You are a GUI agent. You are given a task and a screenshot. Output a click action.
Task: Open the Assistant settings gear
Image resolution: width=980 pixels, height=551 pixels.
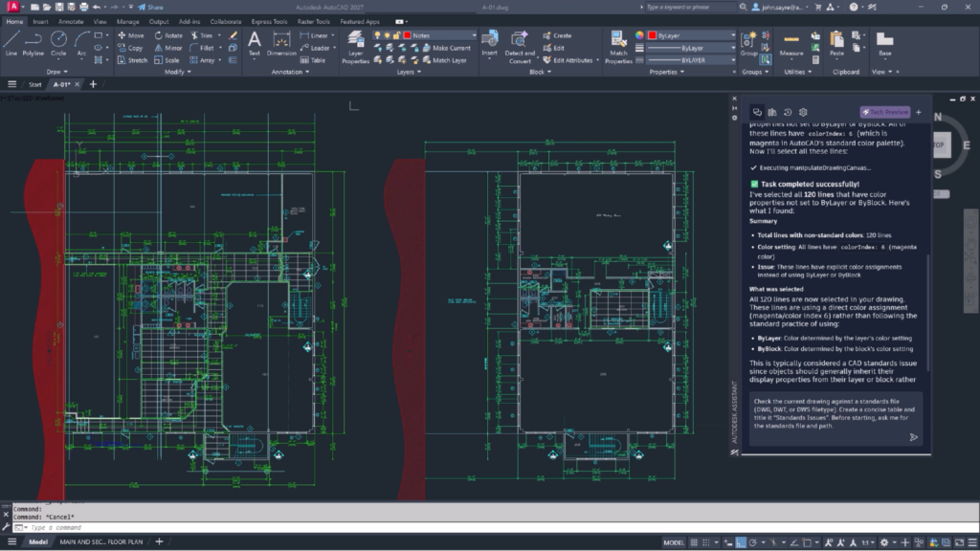point(803,113)
